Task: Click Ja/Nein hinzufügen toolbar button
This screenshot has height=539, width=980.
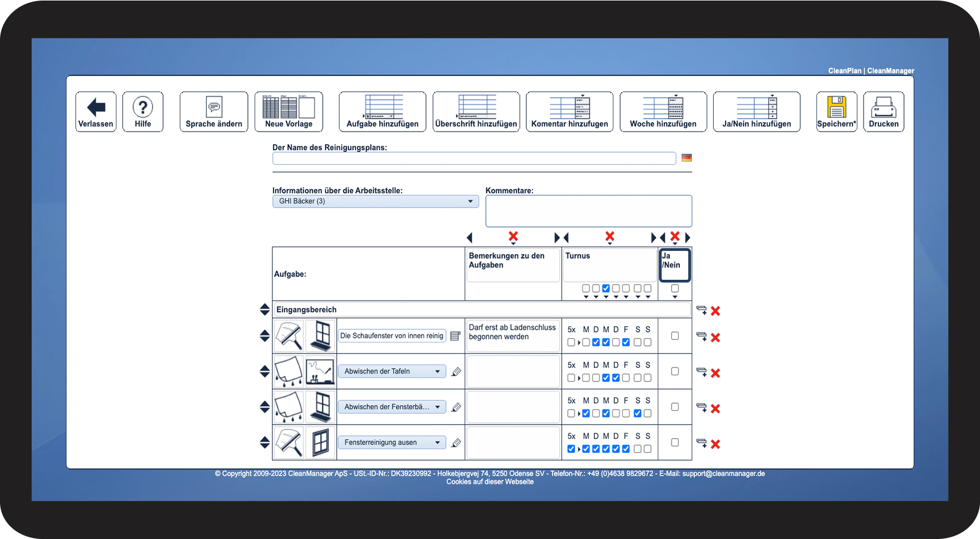Action: 756,112
